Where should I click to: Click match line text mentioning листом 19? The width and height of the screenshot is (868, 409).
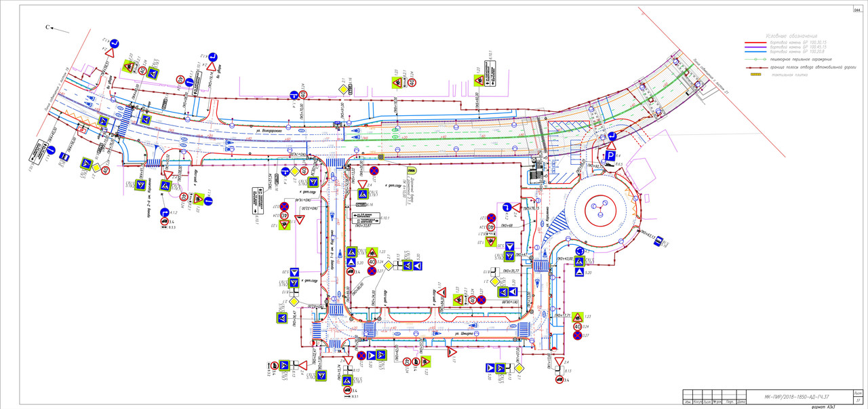point(56,90)
